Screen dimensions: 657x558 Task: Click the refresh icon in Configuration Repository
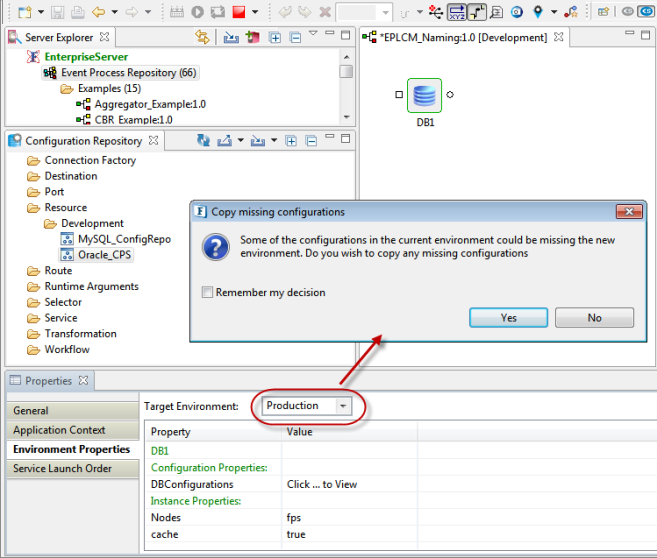(202, 141)
